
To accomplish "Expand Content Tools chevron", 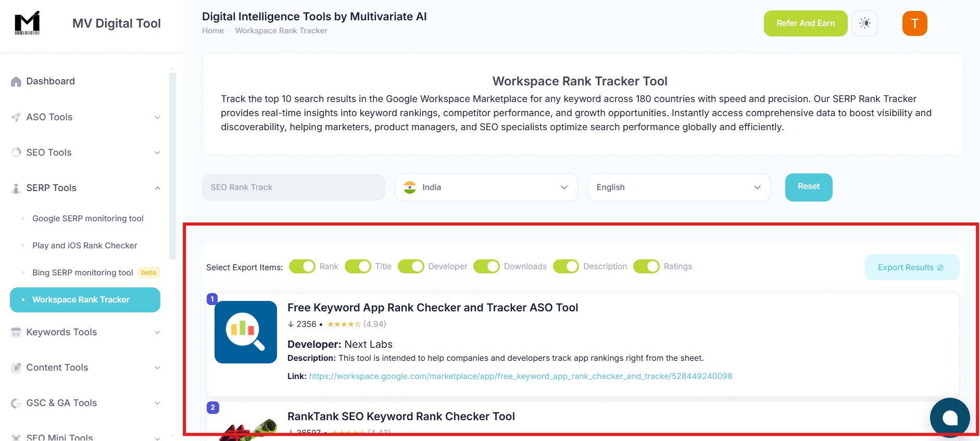I will coord(157,368).
